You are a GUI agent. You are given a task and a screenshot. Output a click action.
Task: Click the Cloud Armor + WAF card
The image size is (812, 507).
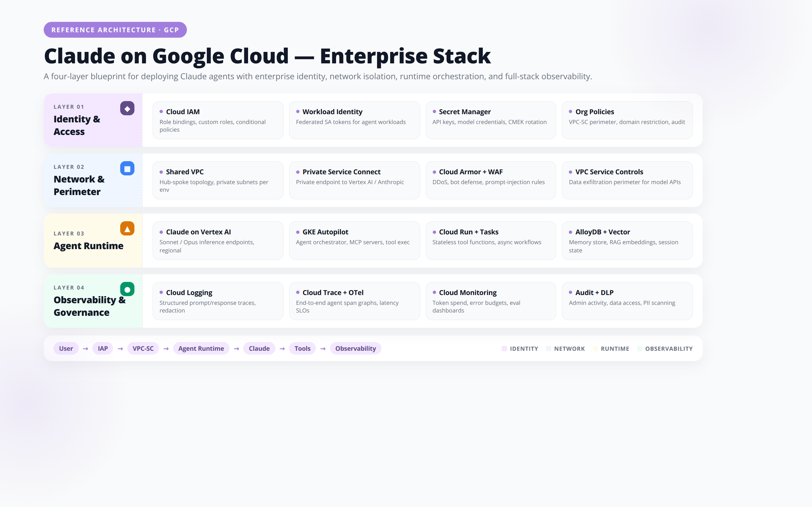[x=491, y=180]
